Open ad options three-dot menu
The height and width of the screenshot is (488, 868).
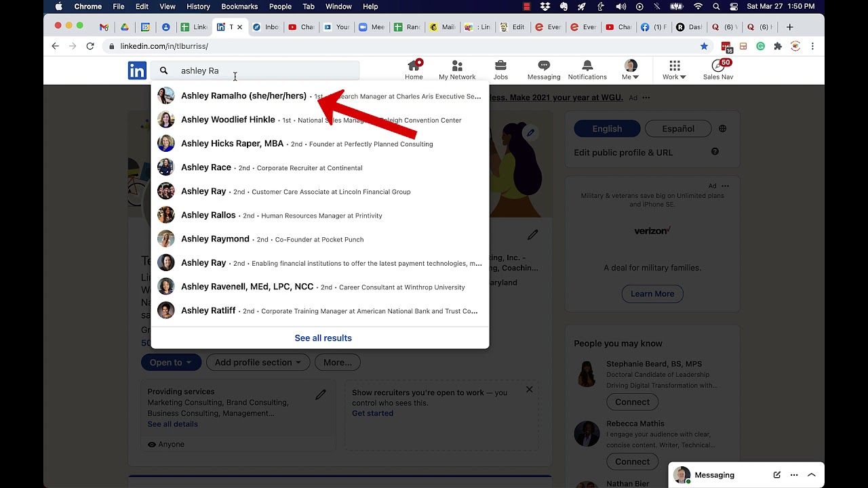tap(726, 186)
